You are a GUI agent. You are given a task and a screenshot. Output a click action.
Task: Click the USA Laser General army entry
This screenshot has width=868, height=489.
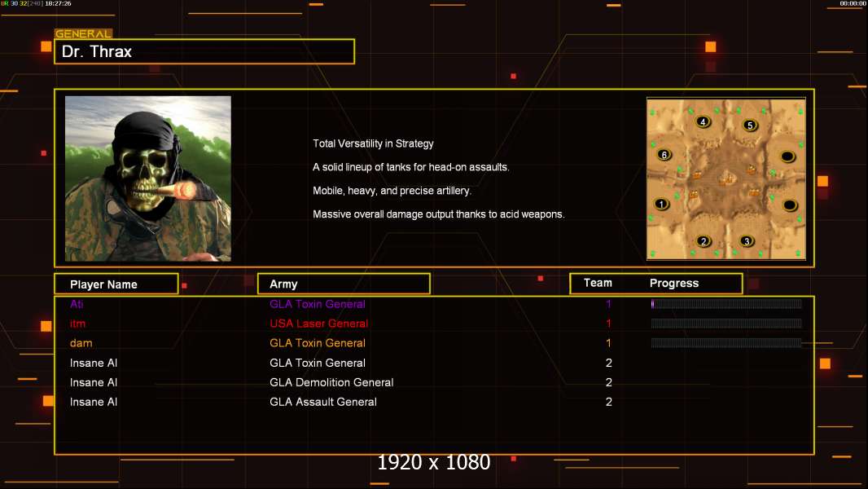pos(319,324)
